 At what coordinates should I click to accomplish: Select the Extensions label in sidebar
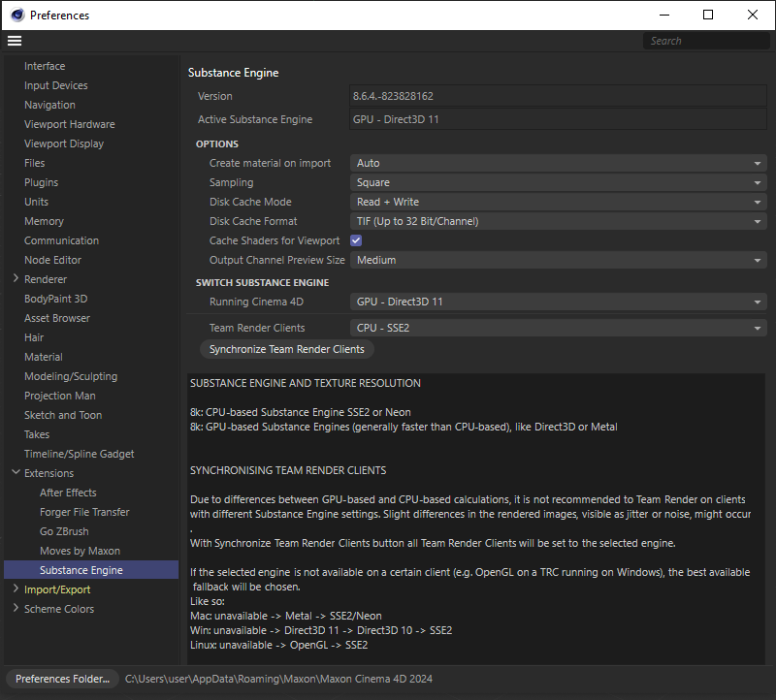(48, 473)
